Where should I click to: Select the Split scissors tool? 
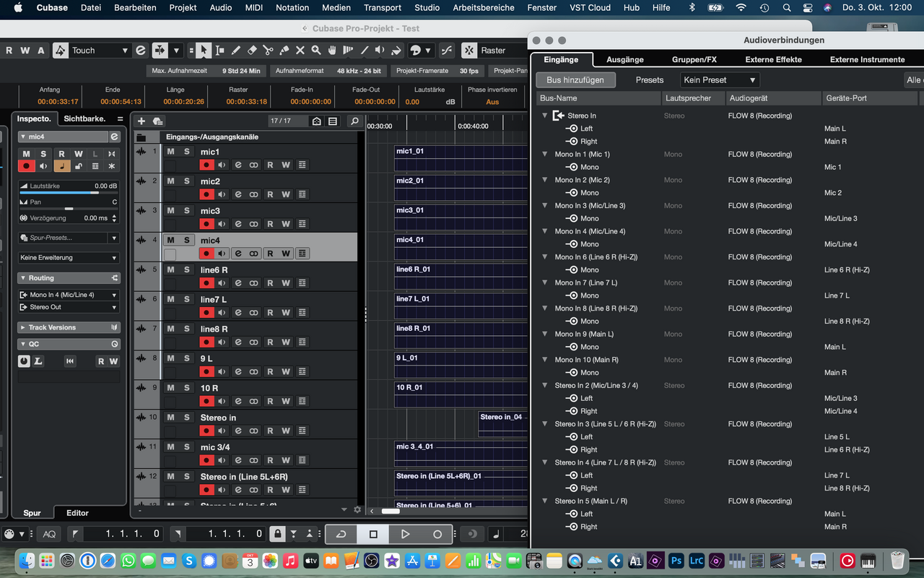[268, 51]
